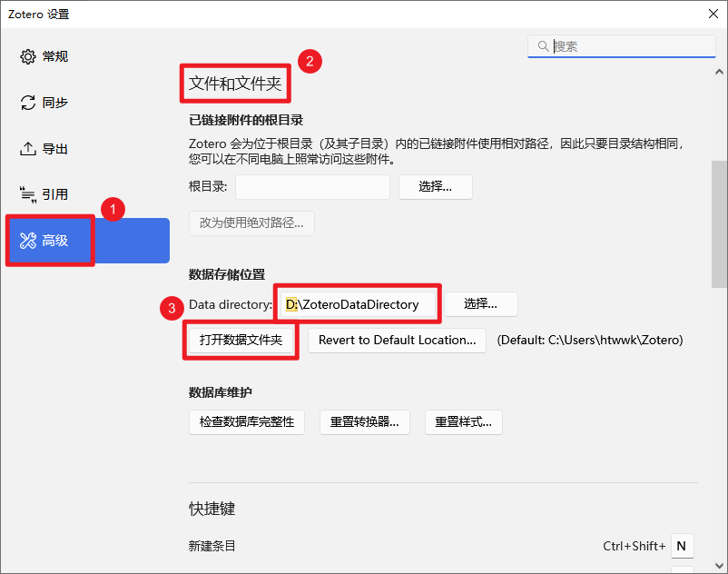Select the 高级 wrench icon

pos(26,240)
